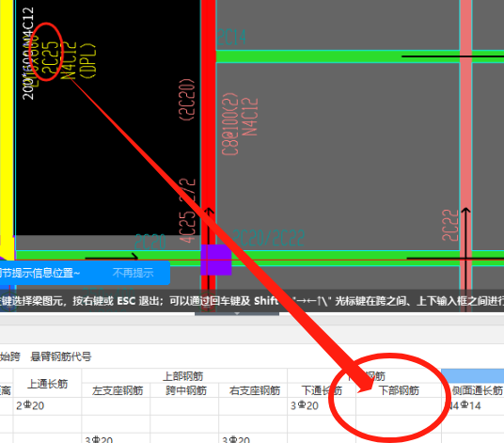
Task: Click the empty 下部钢筋 cell in first row
Action: 399,406
